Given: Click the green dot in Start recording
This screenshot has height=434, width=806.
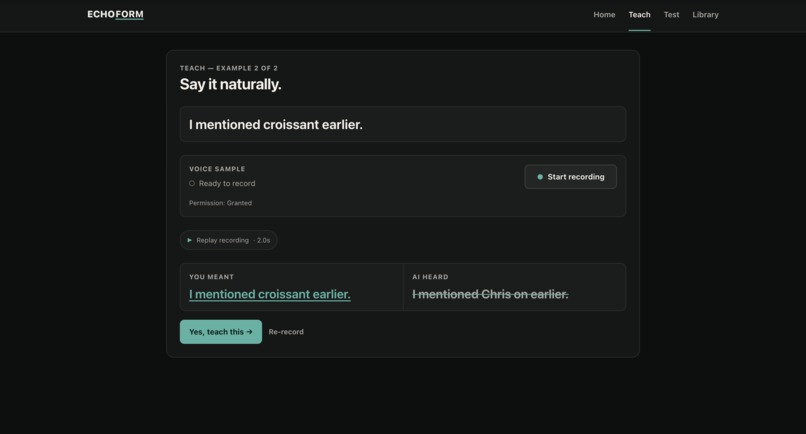Looking at the screenshot, I should [x=540, y=177].
